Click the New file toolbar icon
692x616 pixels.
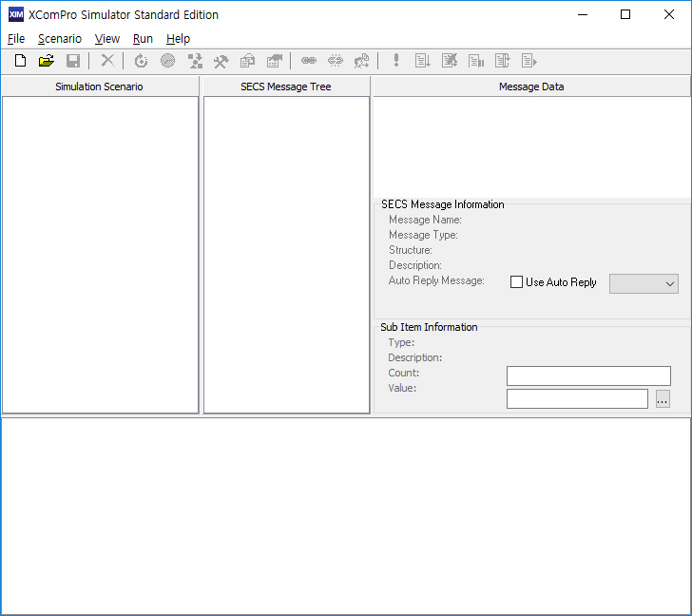point(20,61)
